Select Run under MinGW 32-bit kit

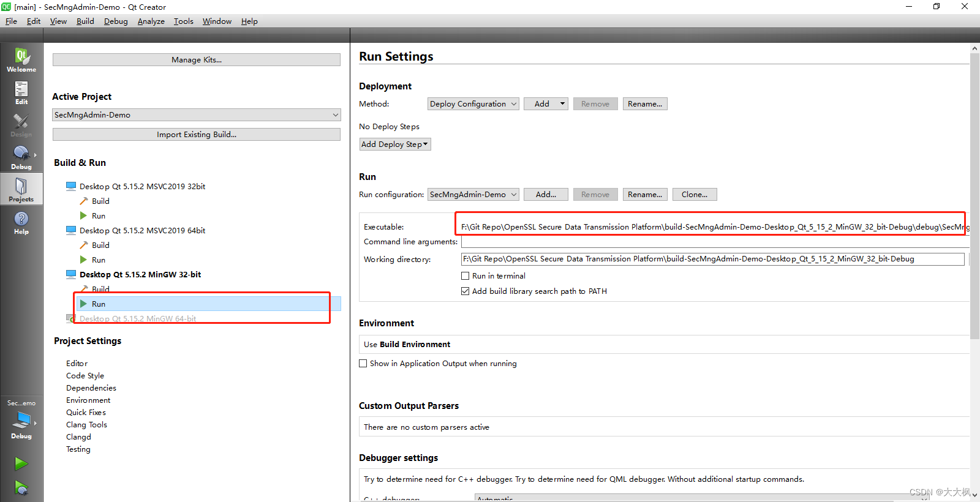(x=99, y=304)
